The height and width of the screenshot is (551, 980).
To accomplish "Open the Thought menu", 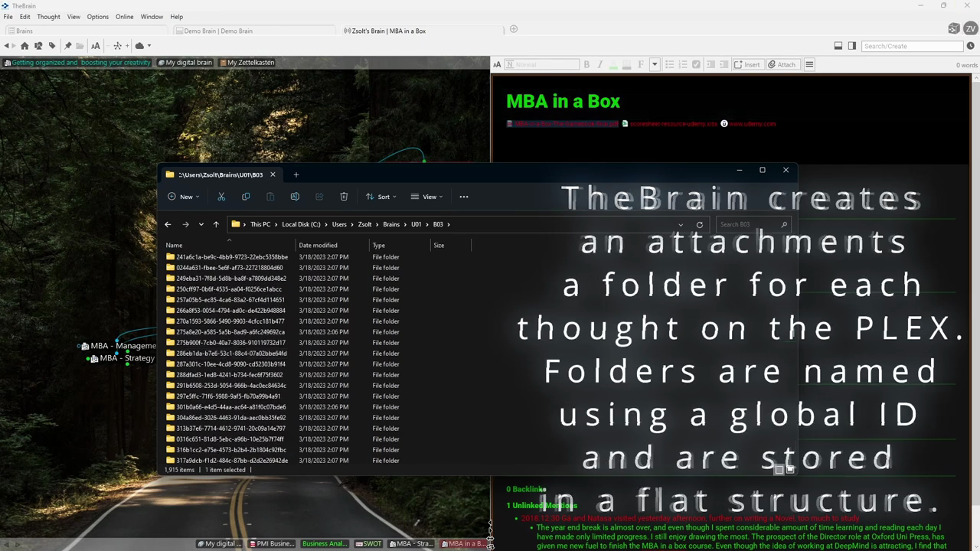I will pos(48,17).
